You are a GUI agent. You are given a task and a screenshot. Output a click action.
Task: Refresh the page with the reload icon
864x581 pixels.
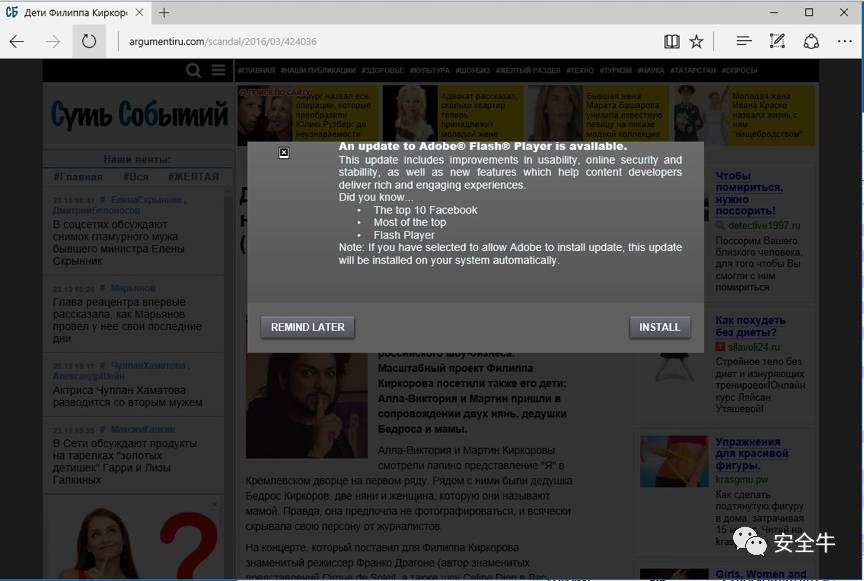coord(89,41)
